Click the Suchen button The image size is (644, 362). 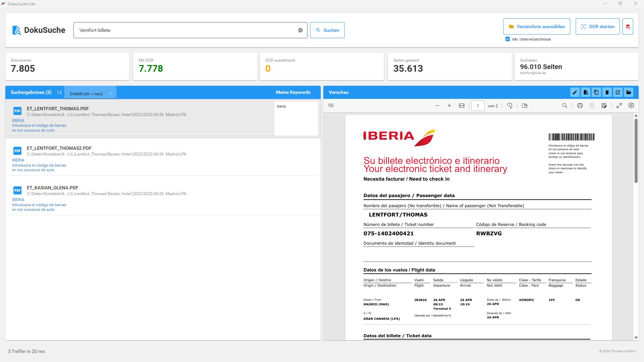[x=327, y=30]
